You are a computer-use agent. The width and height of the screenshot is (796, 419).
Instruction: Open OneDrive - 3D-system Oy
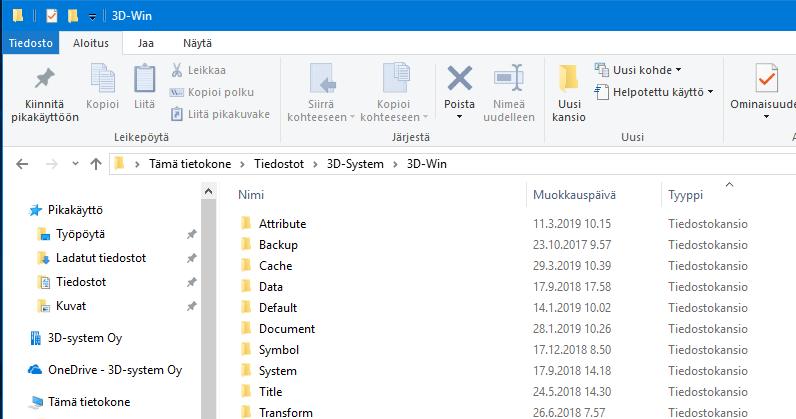(x=115, y=370)
